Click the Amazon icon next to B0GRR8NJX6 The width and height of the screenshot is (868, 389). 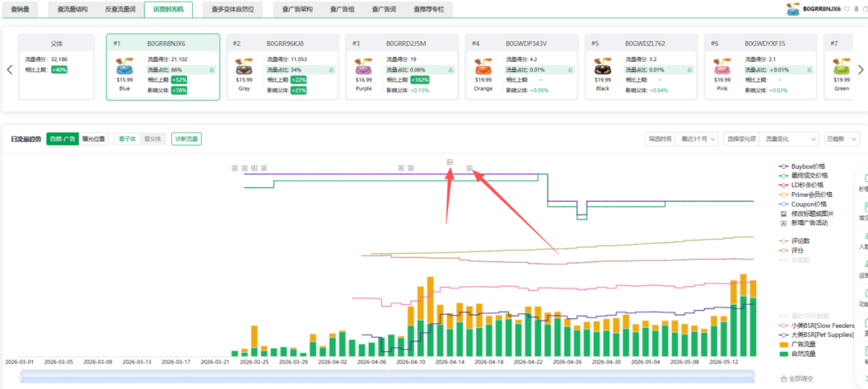coord(856,9)
